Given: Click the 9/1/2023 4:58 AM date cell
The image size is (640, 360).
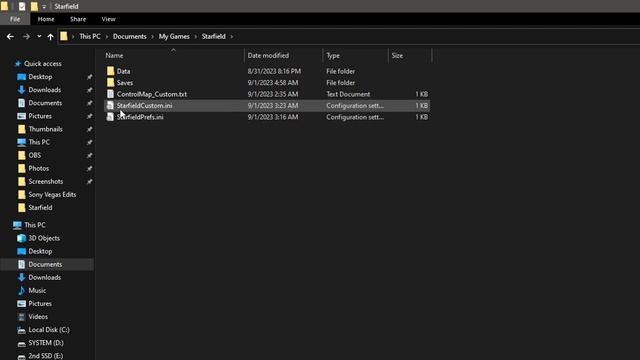Looking at the screenshot, I should (x=273, y=82).
